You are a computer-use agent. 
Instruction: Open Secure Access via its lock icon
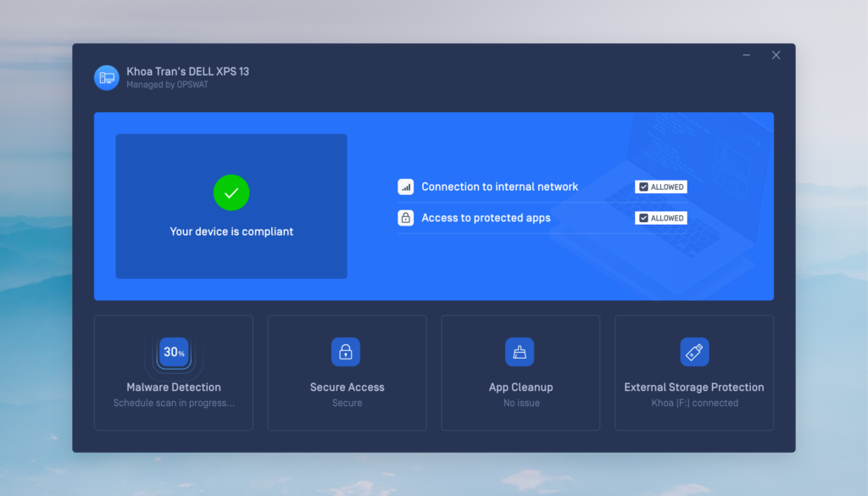click(346, 352)
